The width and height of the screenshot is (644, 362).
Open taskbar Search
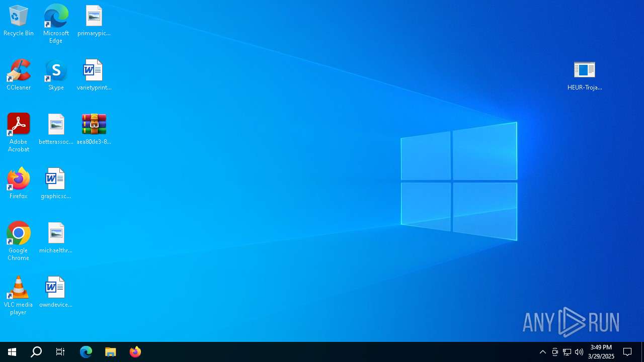[36, 352]
